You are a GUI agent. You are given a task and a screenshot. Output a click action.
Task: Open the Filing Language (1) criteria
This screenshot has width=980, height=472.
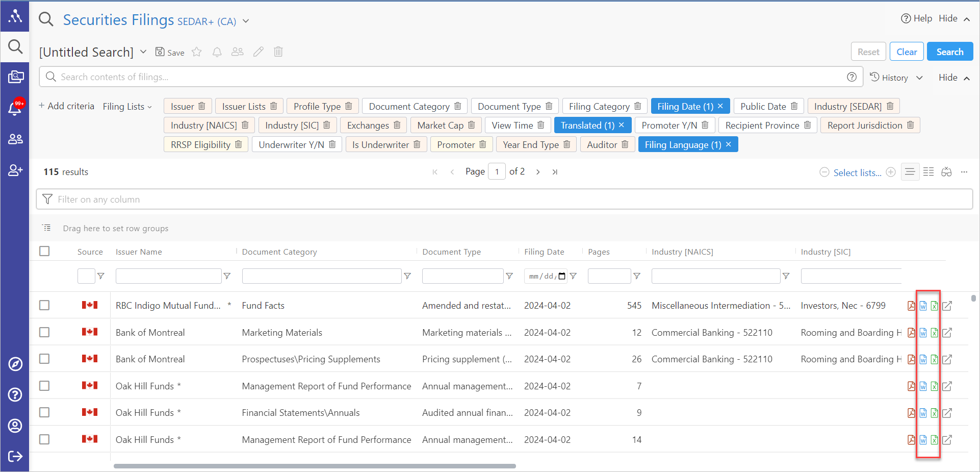pyautogui.click(x=683, y=144)
